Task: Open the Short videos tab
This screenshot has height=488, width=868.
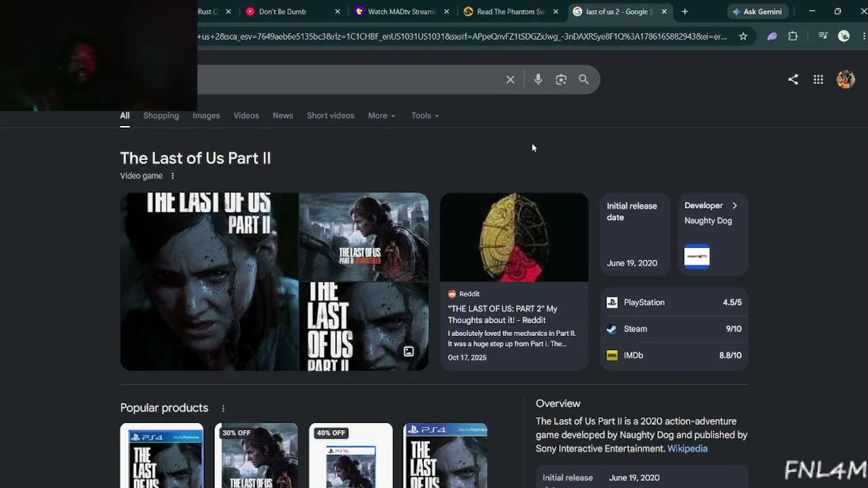Action: point(331,116)
